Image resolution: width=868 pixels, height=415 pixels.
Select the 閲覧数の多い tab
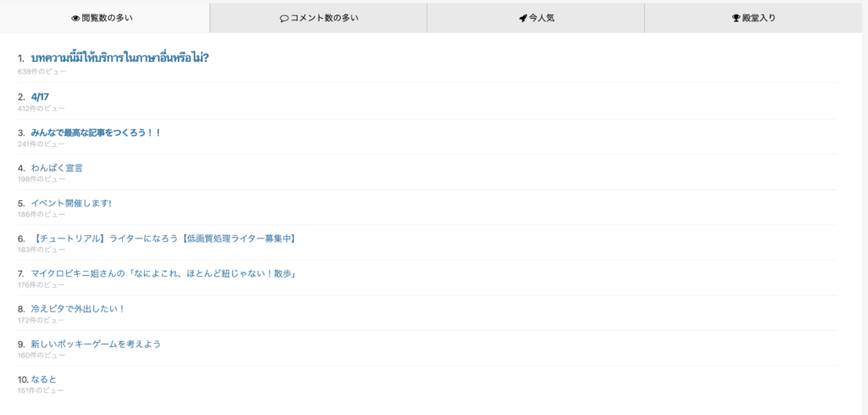(108, 18)
